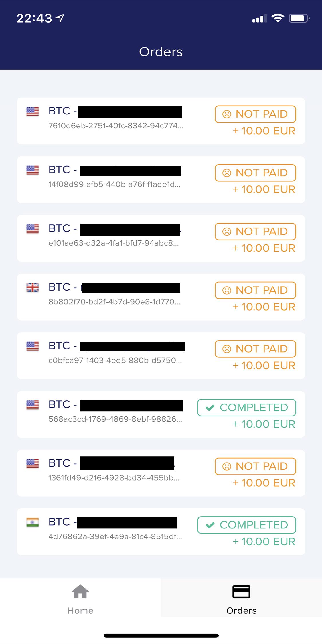Tap the battery icon in status bar
Viewport: 322px width, 644px height.
[x=299, y=19]
